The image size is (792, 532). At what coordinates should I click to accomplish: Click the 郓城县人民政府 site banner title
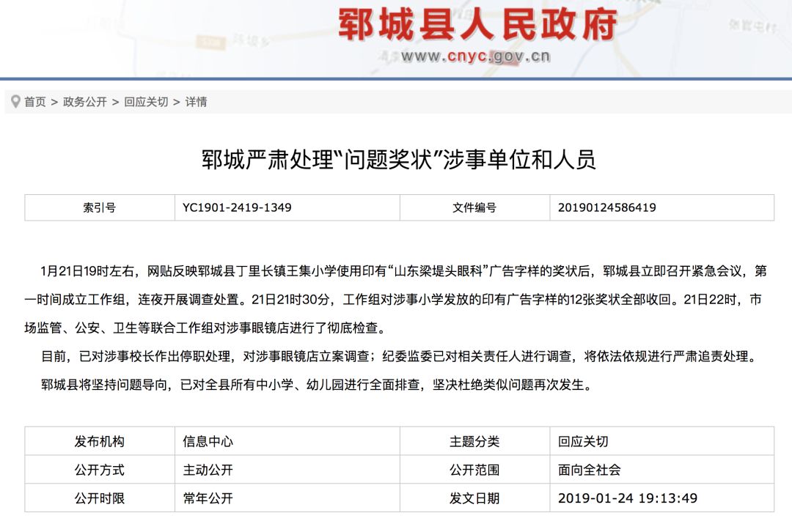[x=477, y=24]
